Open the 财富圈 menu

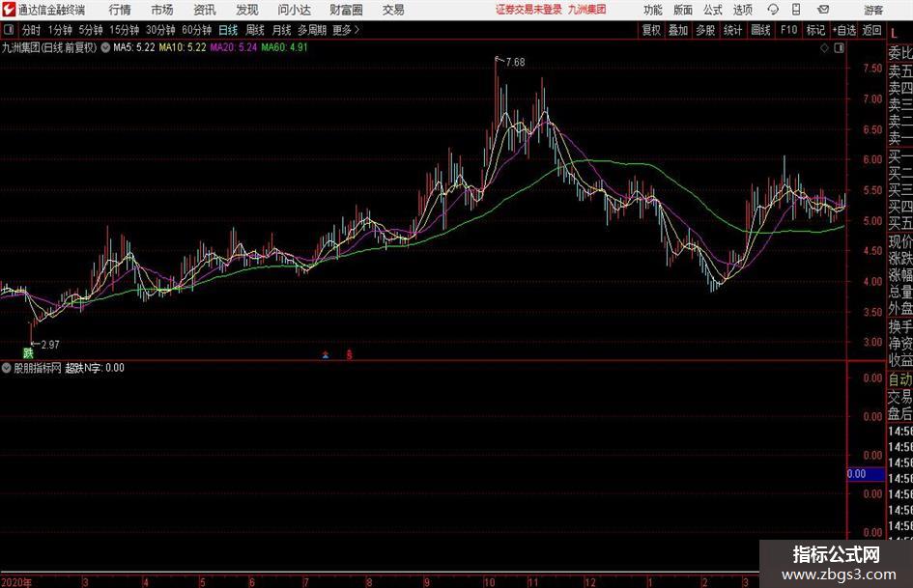click(x=346, y=10)
